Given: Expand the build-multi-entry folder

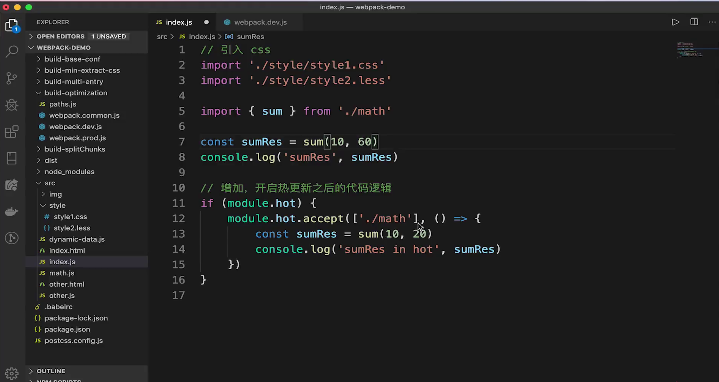Looking at the screenshot, I should pyautogui.click(x=87, y=82).
